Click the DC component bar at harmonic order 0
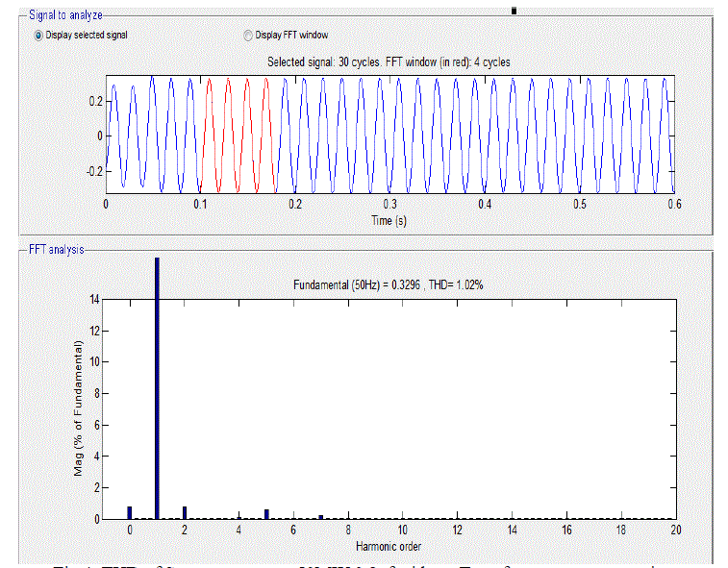 [x=130, y=513]
